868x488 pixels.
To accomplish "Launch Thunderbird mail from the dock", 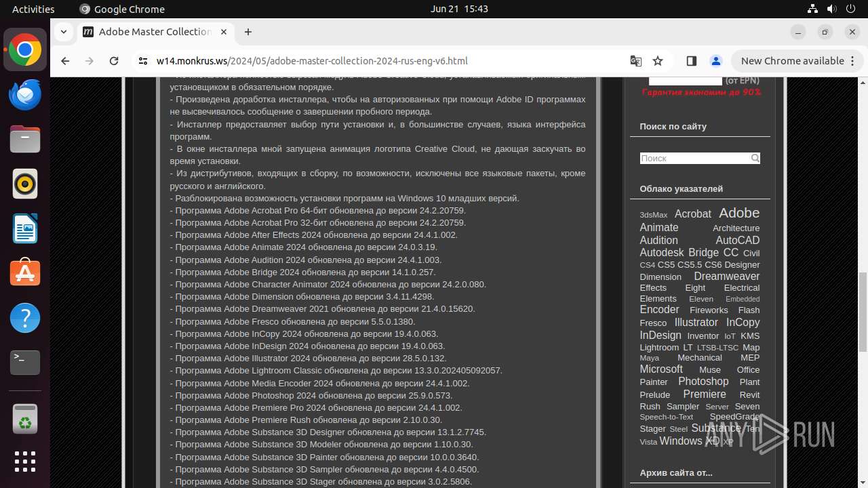I will (25, 95).
